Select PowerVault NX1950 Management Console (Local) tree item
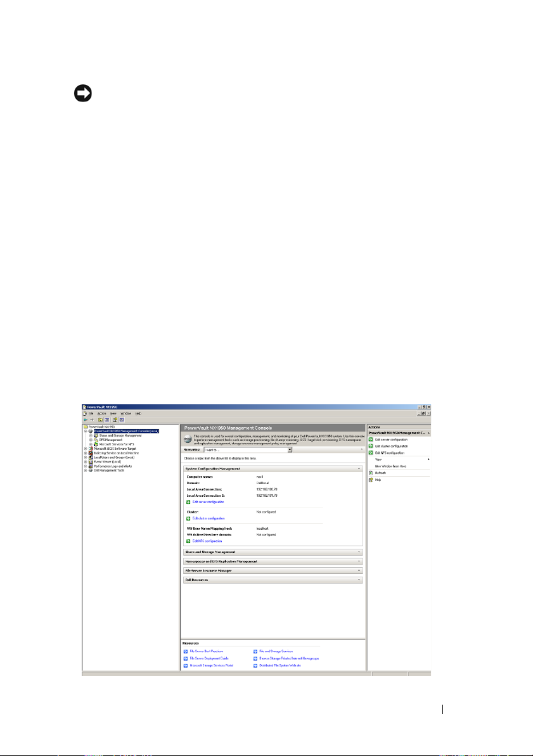The width and height of the screenshot is (533, 756). [126, 431]
